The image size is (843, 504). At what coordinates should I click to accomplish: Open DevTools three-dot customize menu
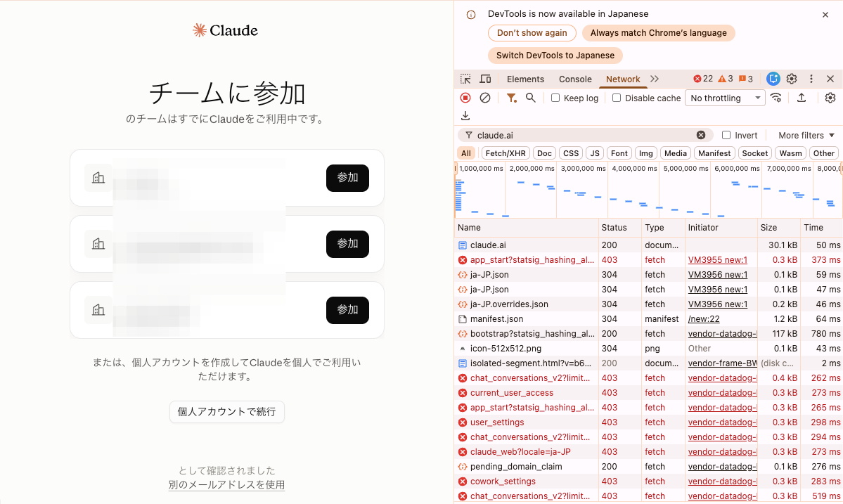[x=811, y=79]
